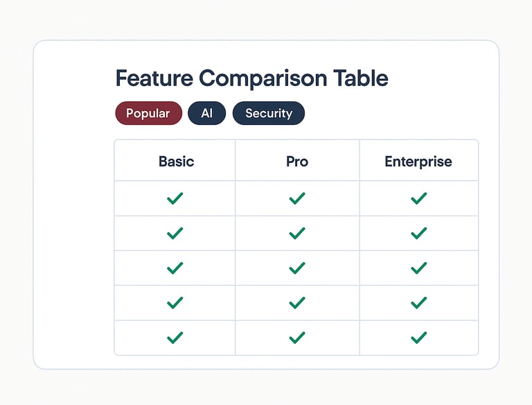Click third-row checkmark under Enterprise
The image size is (532, 405).
pos(418,268)
